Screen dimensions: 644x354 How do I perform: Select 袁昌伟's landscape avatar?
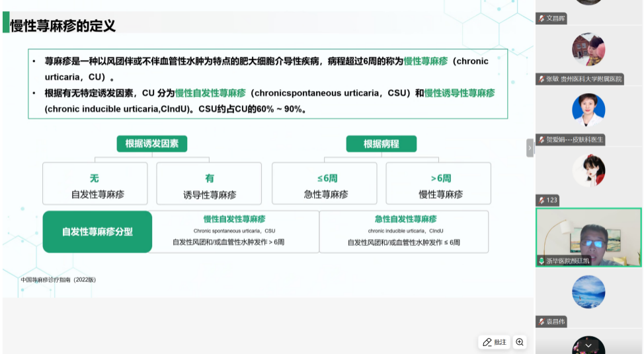(x=588, y=292)
